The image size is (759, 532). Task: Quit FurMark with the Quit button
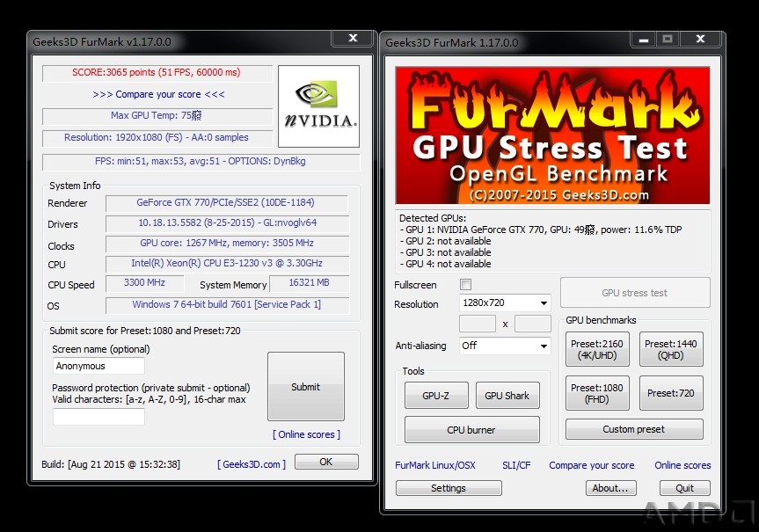pos(685,488)
